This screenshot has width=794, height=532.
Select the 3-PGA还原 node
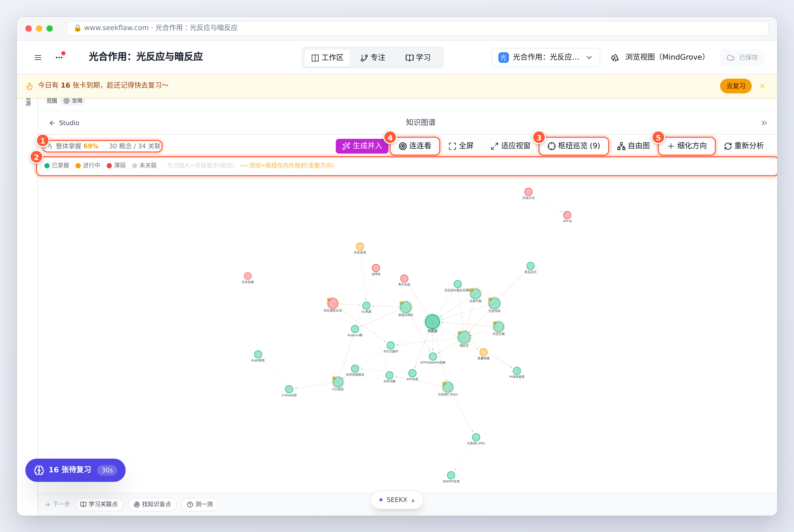tap(289, 389)
